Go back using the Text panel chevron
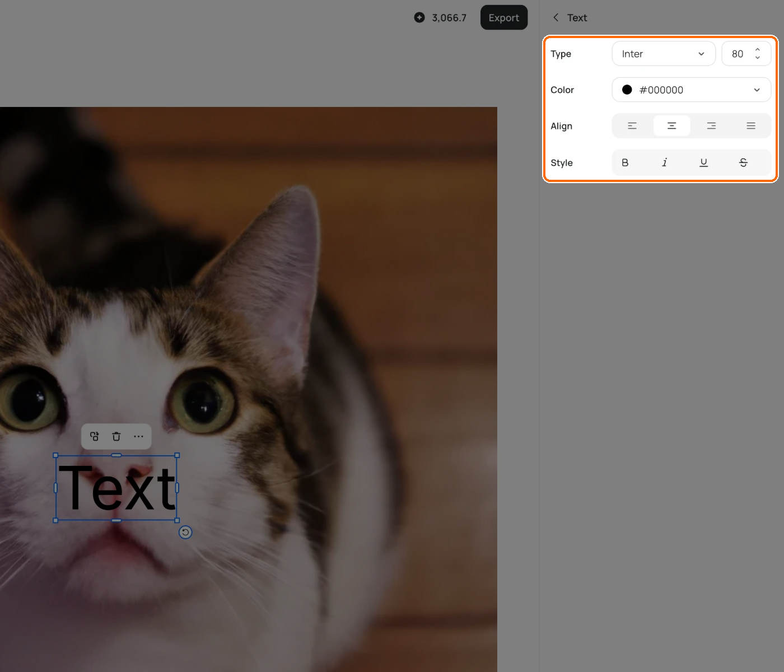This screenshot has width=784, height=672. click(556, 17)
